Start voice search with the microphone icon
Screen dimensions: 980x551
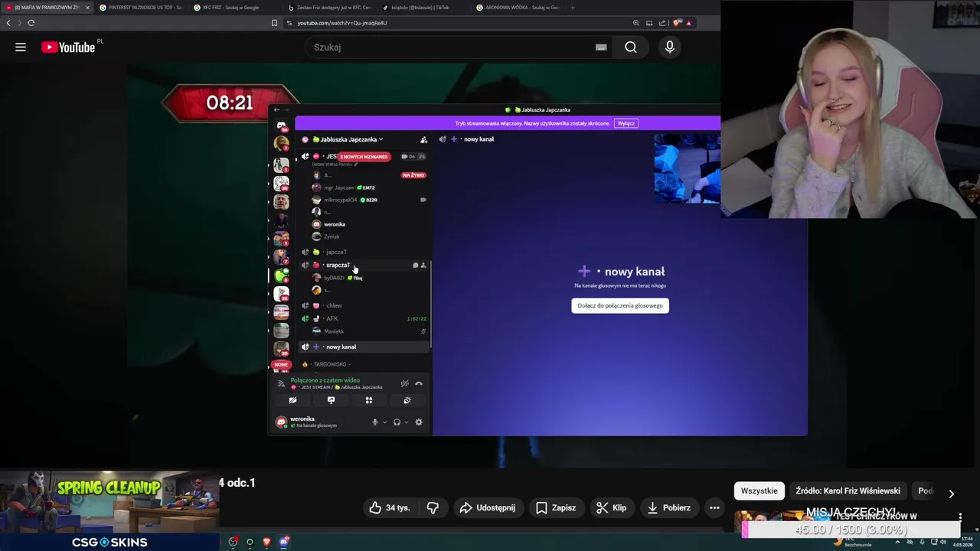670,47
